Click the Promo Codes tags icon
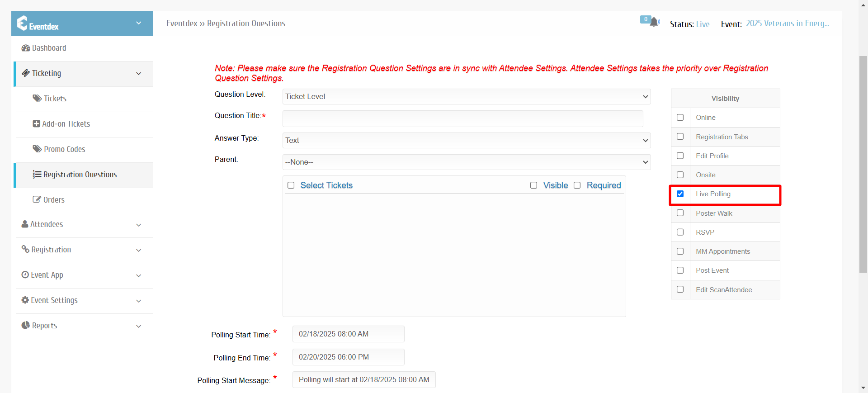This screenshot has height=393, width=868. 37,149
